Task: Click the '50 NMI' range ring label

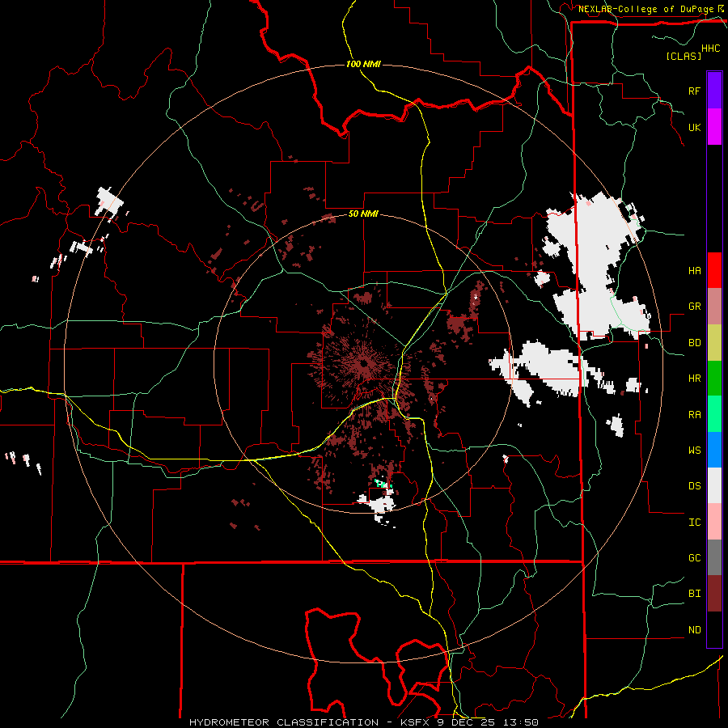Action: [363, 214]
